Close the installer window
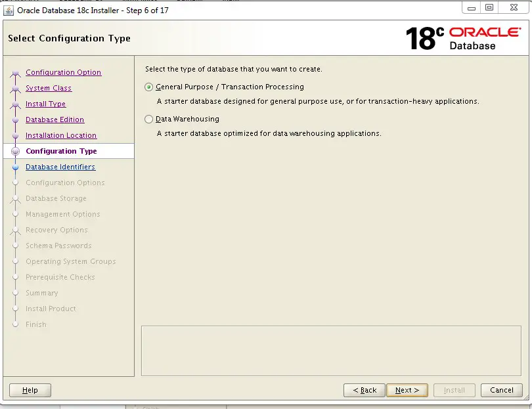The width and height of the screenshot is (532, 409). tap(514, 7)
